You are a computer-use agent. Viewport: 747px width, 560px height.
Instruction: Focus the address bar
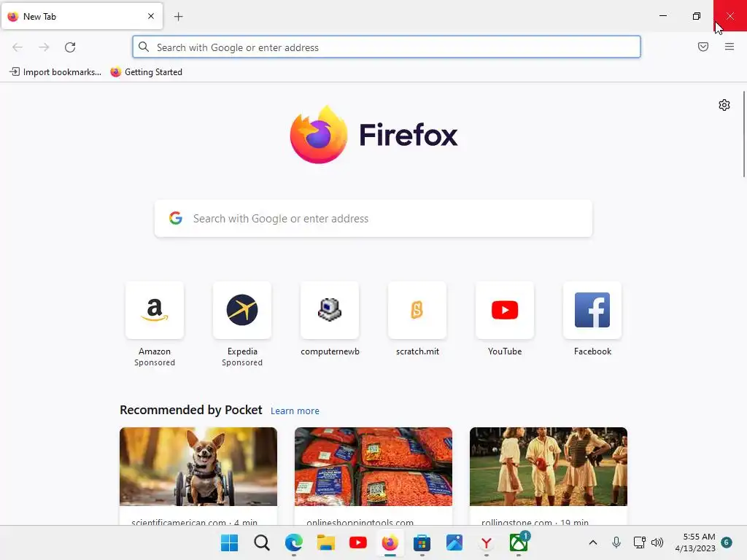click(x=387, y=47)
